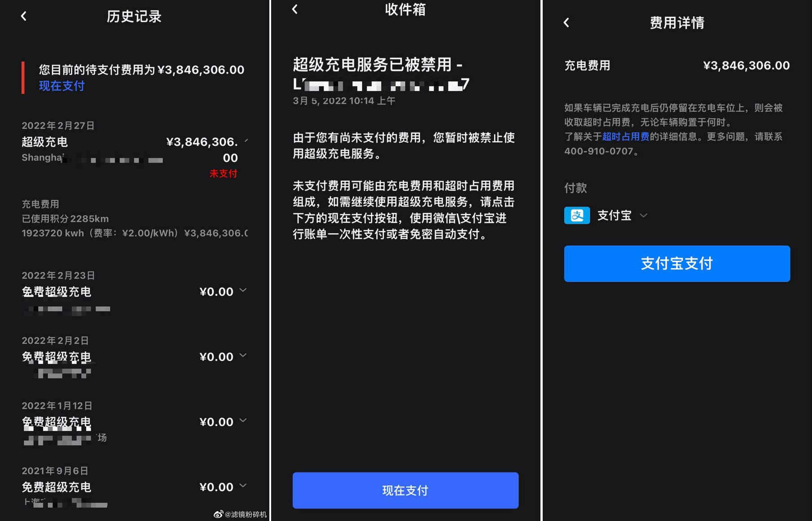Select the 充电费用 label in history details
Viewport: 812px width, 521px height.
coord(40,204)
